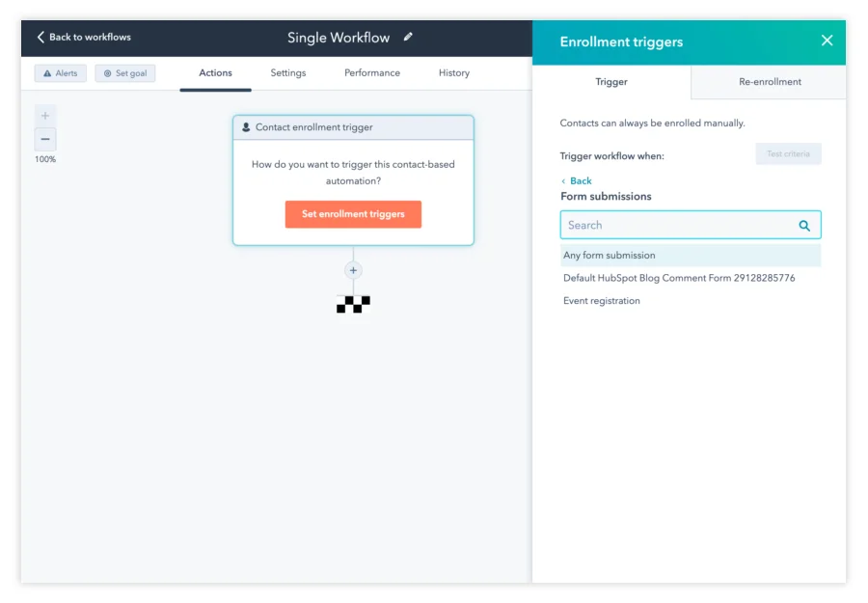Select the Event registration form
The image size is (868, 603).
coord(602,301)
